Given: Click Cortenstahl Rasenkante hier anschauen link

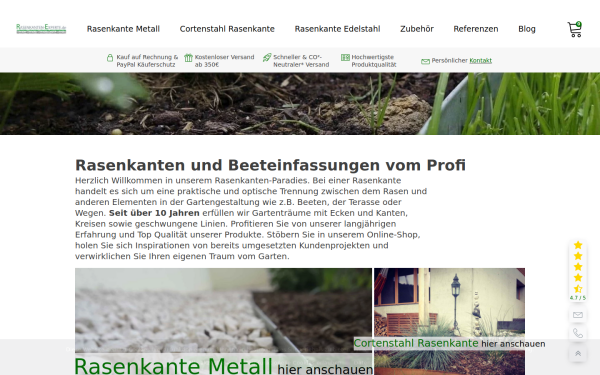Looking at the screenshot, I should tap(449, 343).
